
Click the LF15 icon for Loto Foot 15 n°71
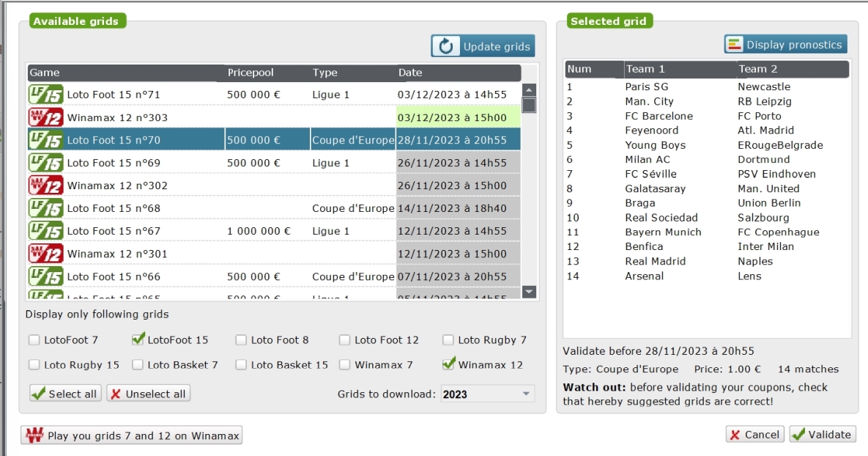45,94
